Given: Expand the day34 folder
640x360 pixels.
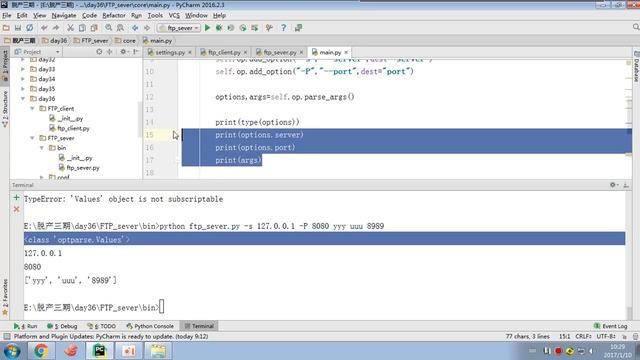Looking at the screenshot, I should [23, 79].
